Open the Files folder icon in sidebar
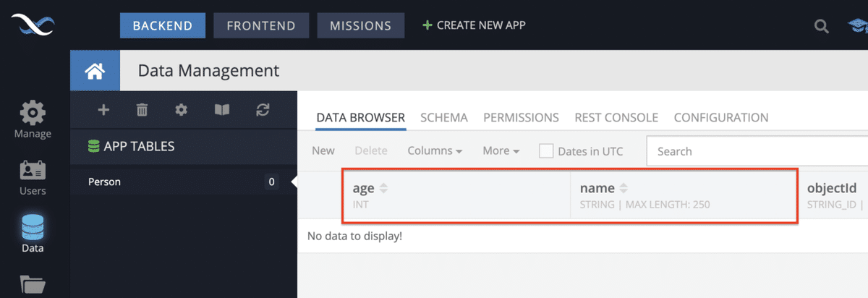Viewport: 868px width, 298px height. pyautogui.click(x=33, y=284)
